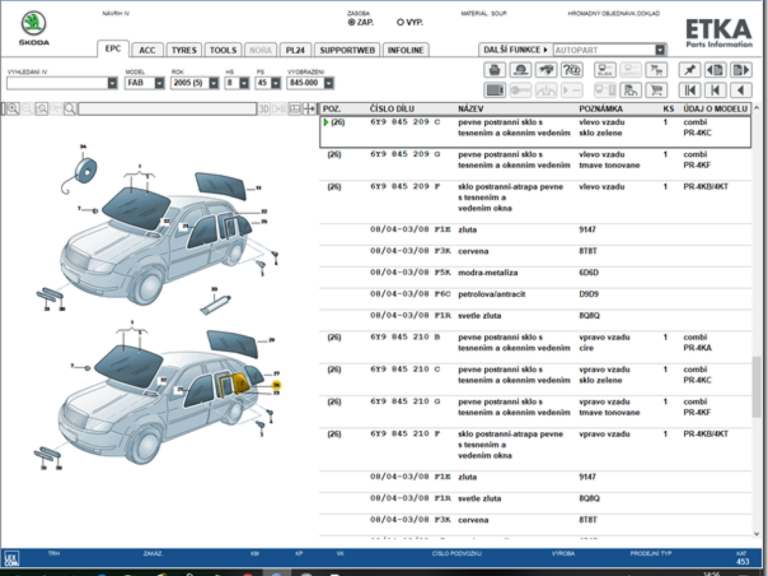Open the MODEL dropdown showing FAB
The height and width of the screenshot is (576, 768).
point(159,84)
